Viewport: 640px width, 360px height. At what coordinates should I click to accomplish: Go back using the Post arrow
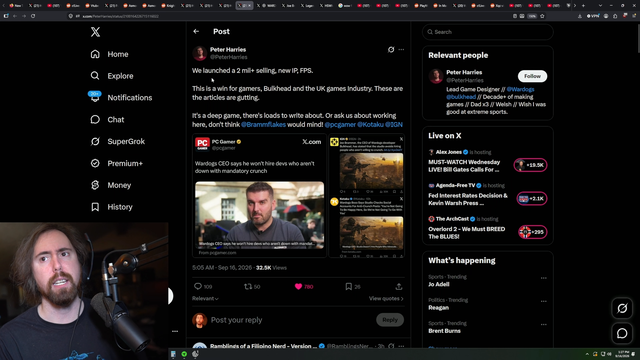tap(196, 31)
